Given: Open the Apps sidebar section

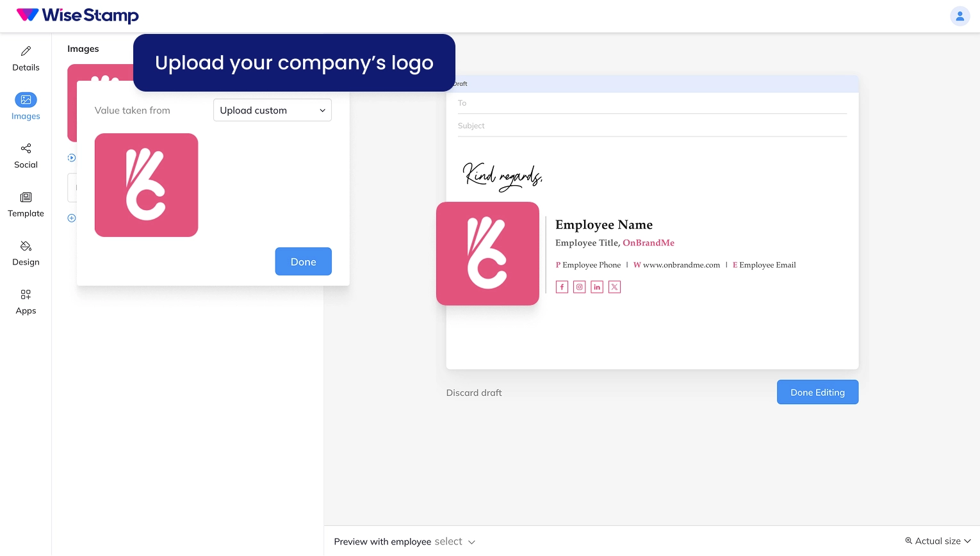Looking at the screenshot, I should click(x=26, y=302).
